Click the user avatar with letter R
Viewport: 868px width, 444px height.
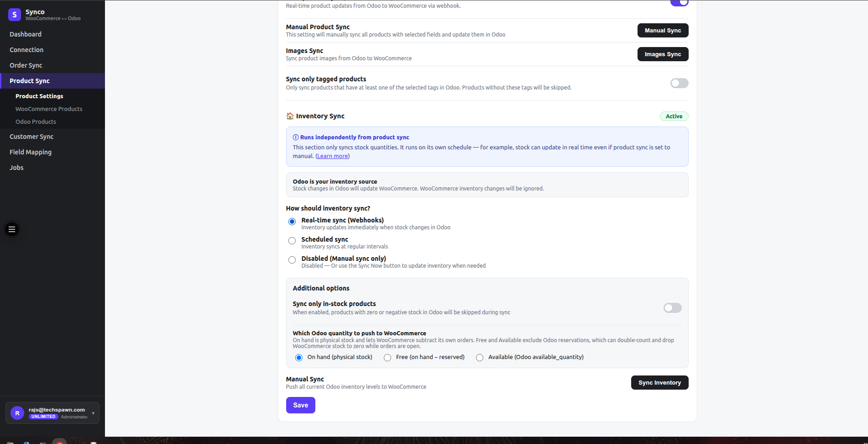17,413
